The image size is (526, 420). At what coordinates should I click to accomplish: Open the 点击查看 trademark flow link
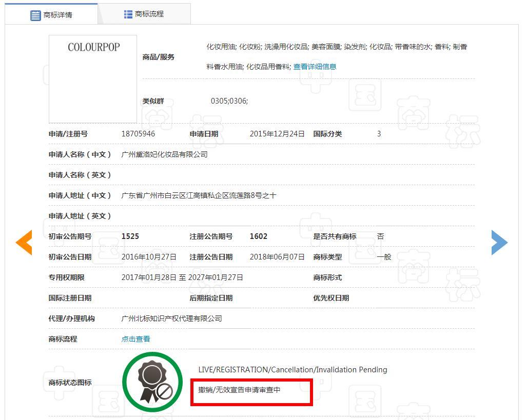135,339
